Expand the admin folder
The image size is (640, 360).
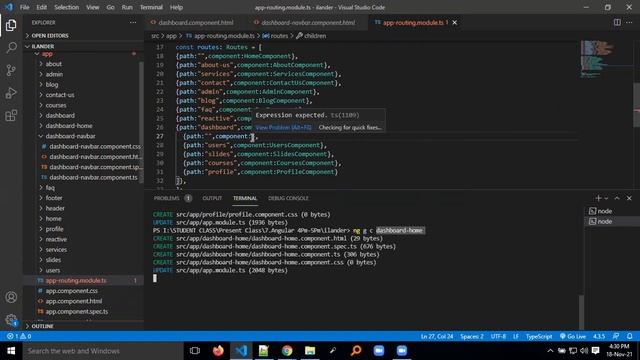pyautogui.click(x=54, y=74)
